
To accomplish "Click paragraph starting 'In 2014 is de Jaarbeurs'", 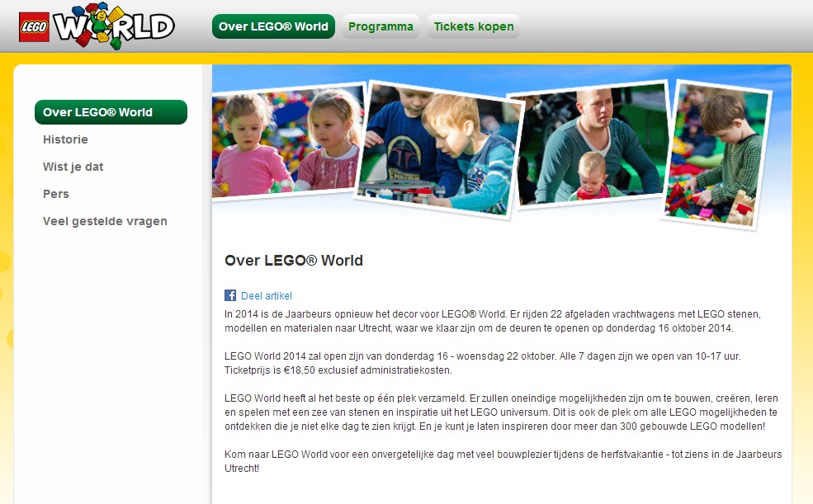I will pos(493,321).
